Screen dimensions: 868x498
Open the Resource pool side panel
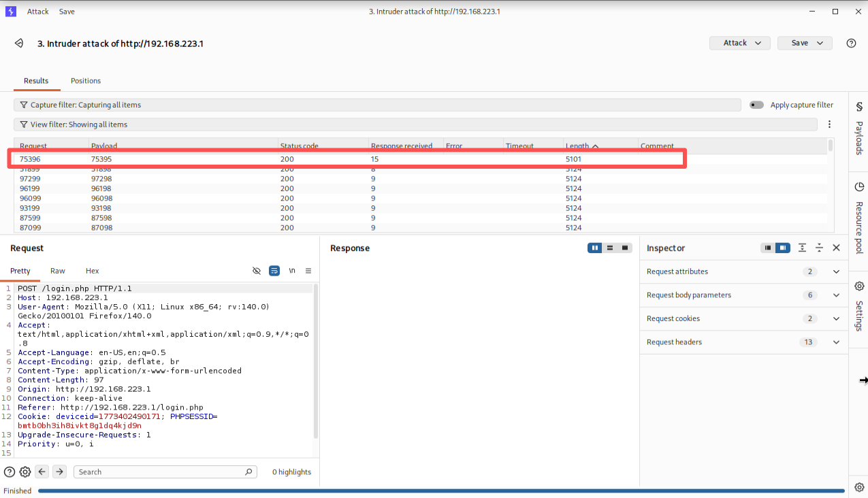point(859,218)
